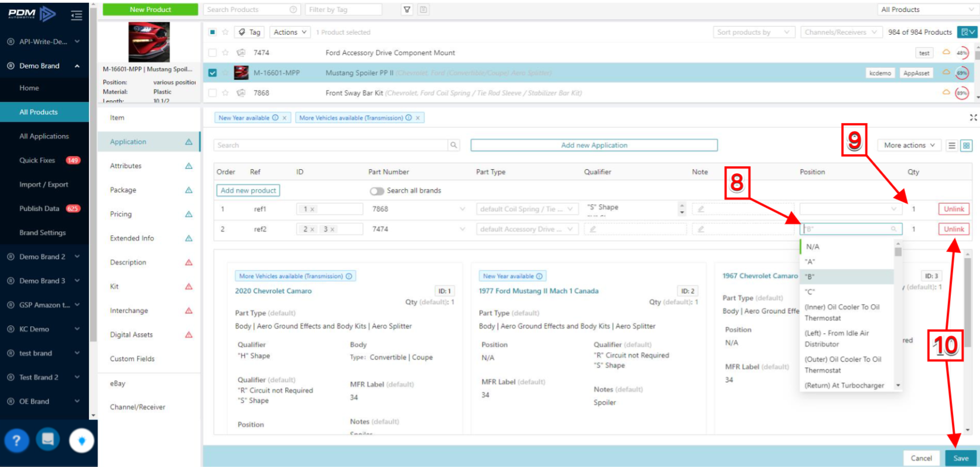Open the help question mark bubble
980x467 pixels.
[x=17, y=440]
